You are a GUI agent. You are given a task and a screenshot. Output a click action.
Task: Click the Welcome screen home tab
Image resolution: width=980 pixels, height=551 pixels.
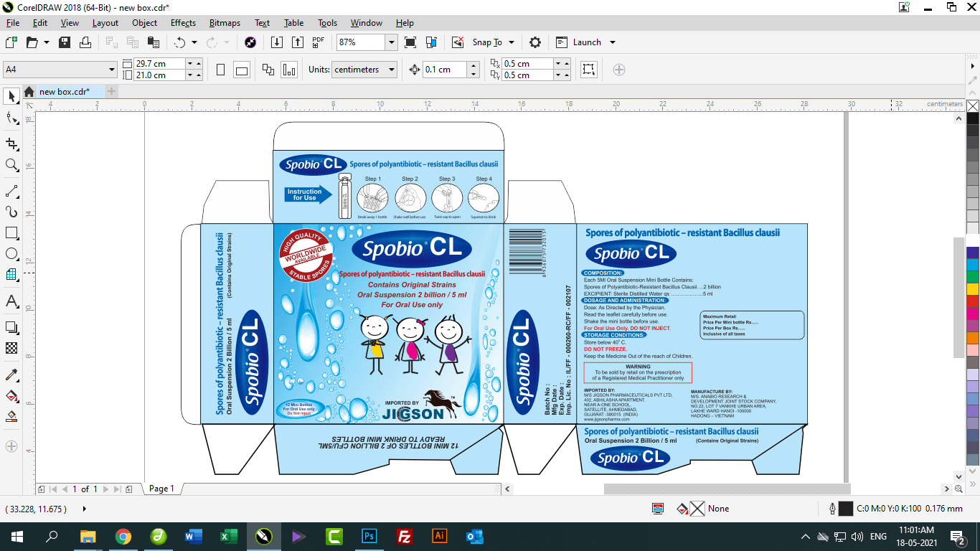(x=29, y=92)
